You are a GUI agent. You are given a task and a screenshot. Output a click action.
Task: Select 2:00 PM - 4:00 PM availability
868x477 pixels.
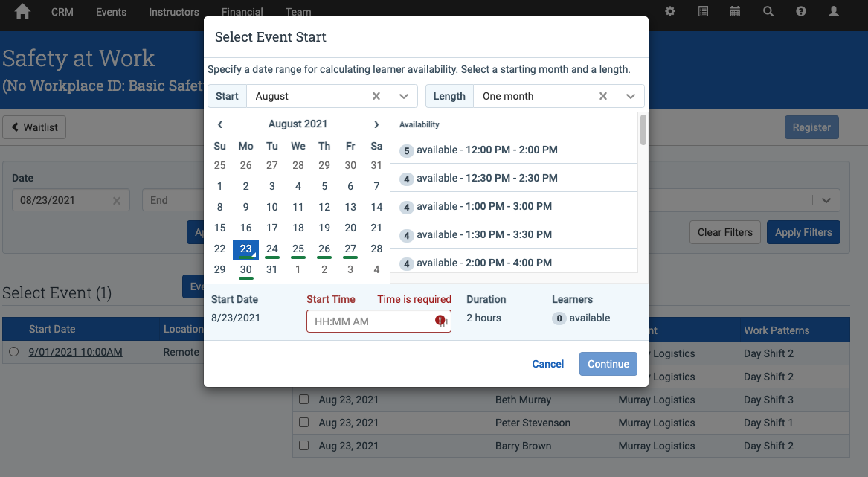(x=514, y=262)
